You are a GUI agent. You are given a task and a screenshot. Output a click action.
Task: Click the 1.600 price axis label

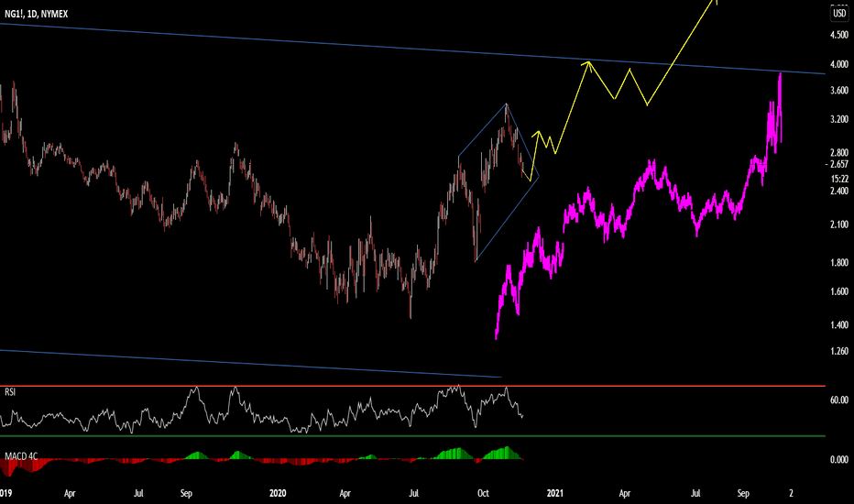(839, 291)
